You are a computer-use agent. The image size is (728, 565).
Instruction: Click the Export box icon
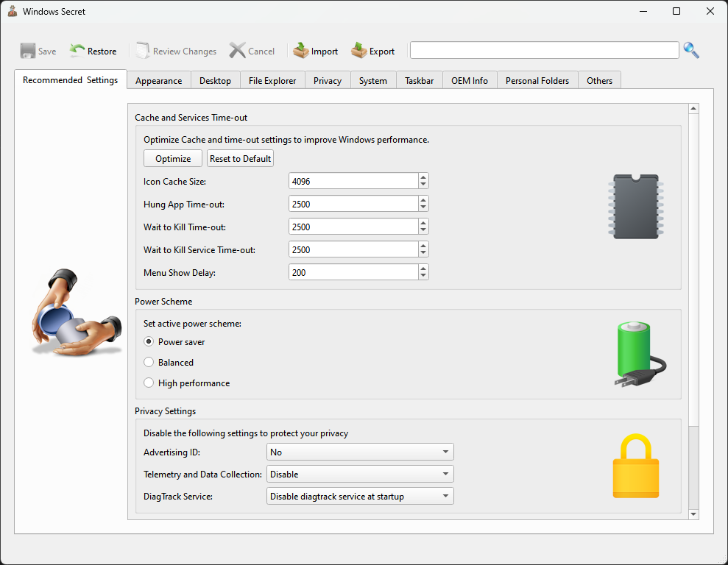click(359, 50)
